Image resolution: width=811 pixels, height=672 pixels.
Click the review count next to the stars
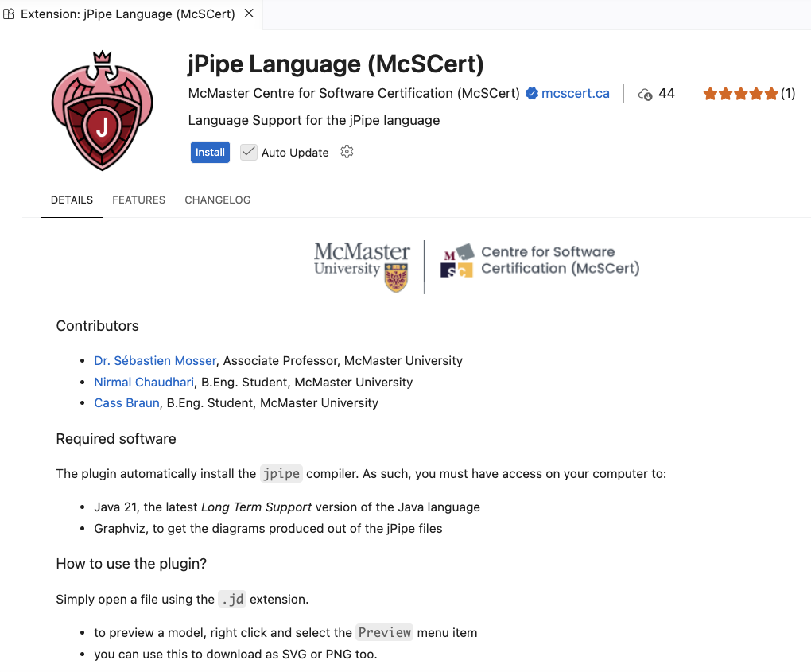pyautogui.click(x=788, y=94)
